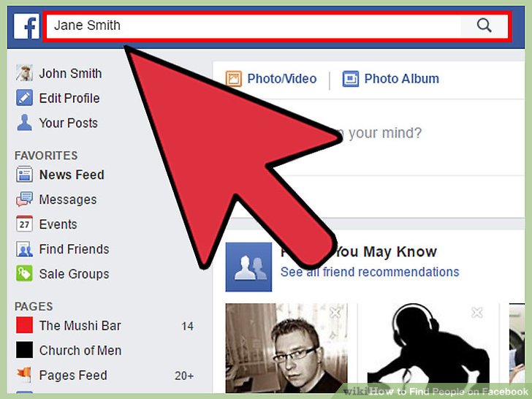
Task: Select the Edit Profile pencil icon
Action: pyautogui.click(x=24, y=98)
